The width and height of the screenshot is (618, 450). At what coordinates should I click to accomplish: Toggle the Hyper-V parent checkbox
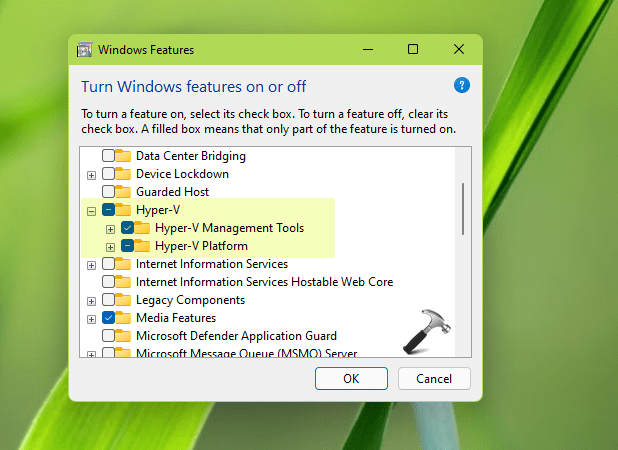[108, 210]
